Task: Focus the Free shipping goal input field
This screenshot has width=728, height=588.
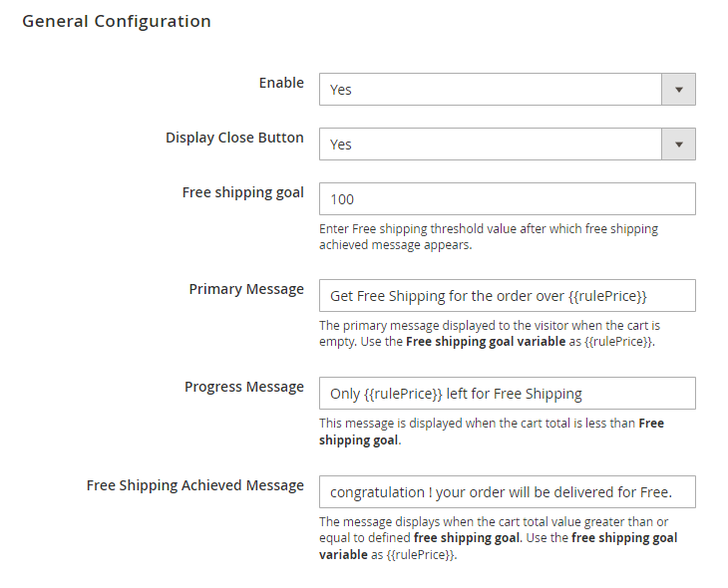Action: [507, 198]
